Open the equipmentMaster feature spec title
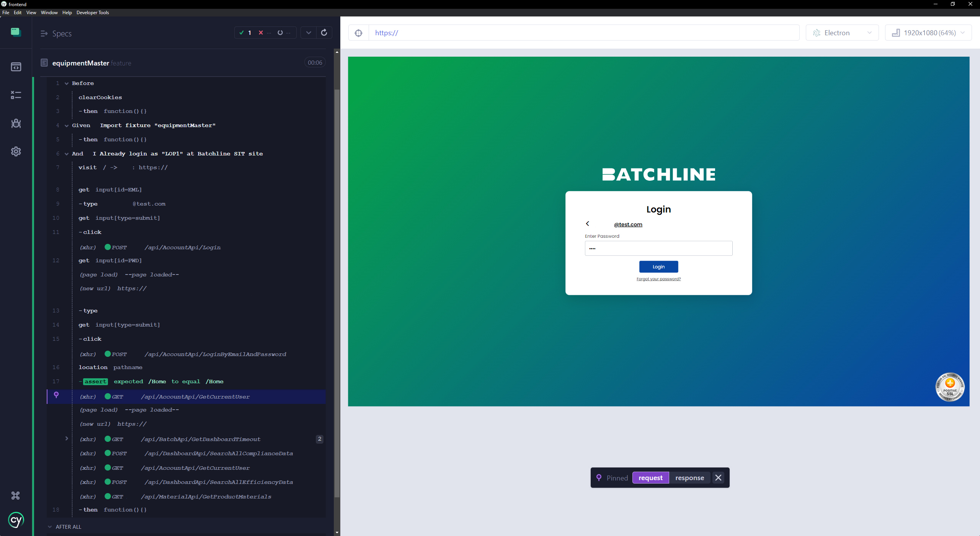This screenshot has width=980, height=536. pos(91,63)
